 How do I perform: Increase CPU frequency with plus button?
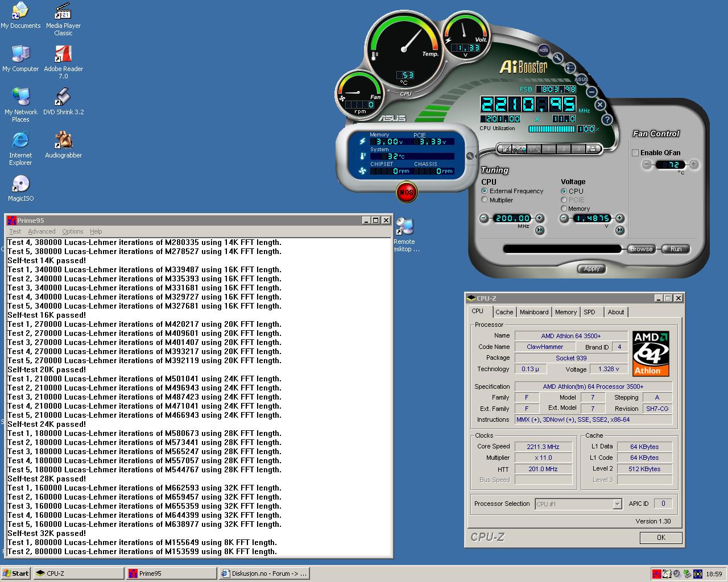[539, 218]
